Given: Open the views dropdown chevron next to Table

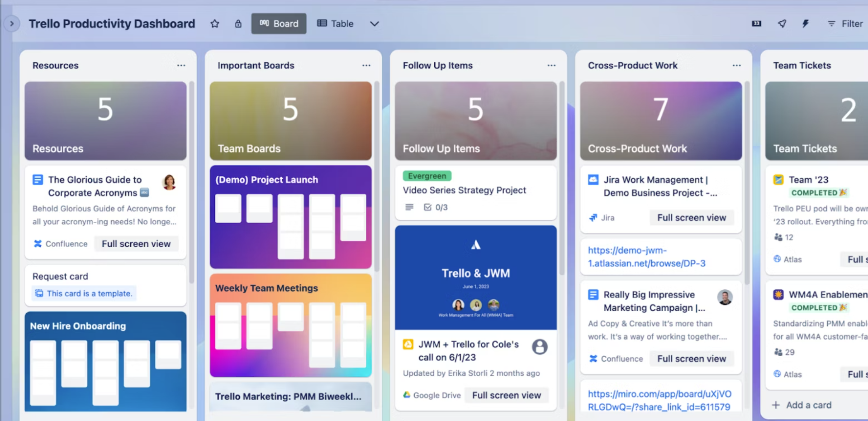Looking at the screenshot, I should (x=374, y=24).
